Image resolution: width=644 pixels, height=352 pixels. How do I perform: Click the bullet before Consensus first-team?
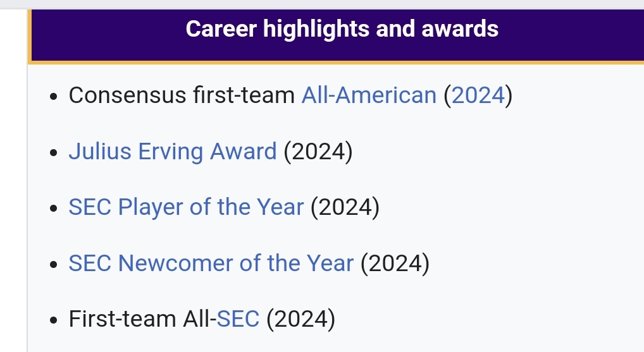[x=53, y=97]
